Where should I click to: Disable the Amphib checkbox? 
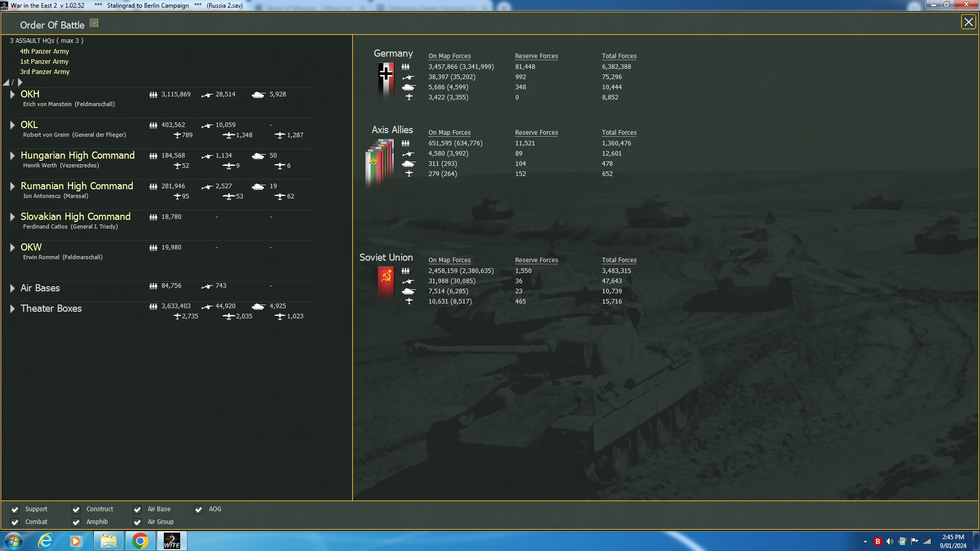tap(76, 522)
